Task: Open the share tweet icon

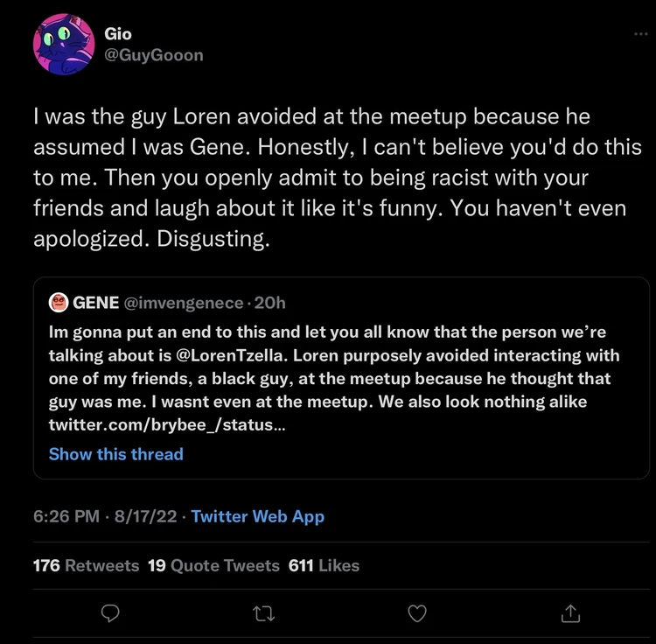Action: [569, 612]
